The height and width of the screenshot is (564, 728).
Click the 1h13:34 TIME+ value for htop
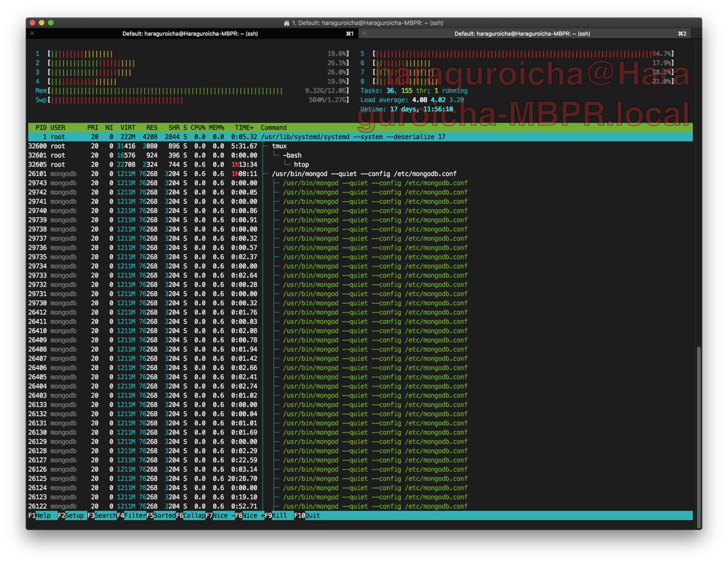click(x=244, y=164)
